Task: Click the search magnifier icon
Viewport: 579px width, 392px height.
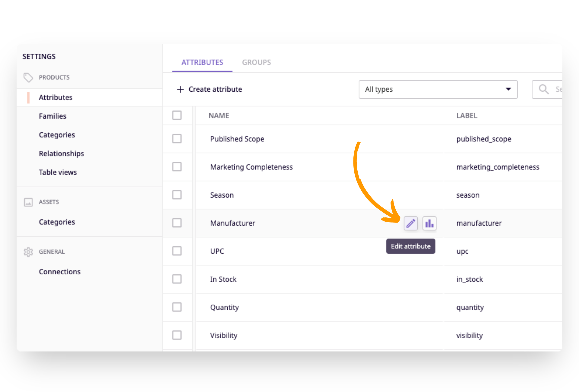Action: point(543,89)
